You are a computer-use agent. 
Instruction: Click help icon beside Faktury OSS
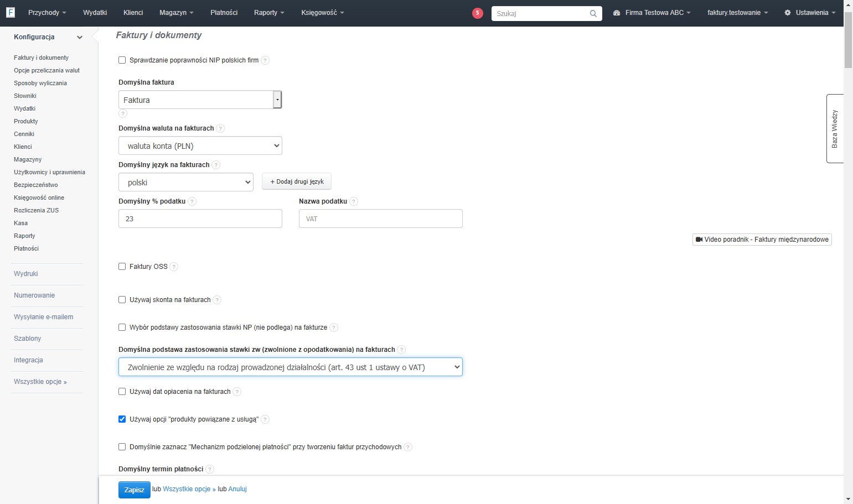[x=174, y=267]
